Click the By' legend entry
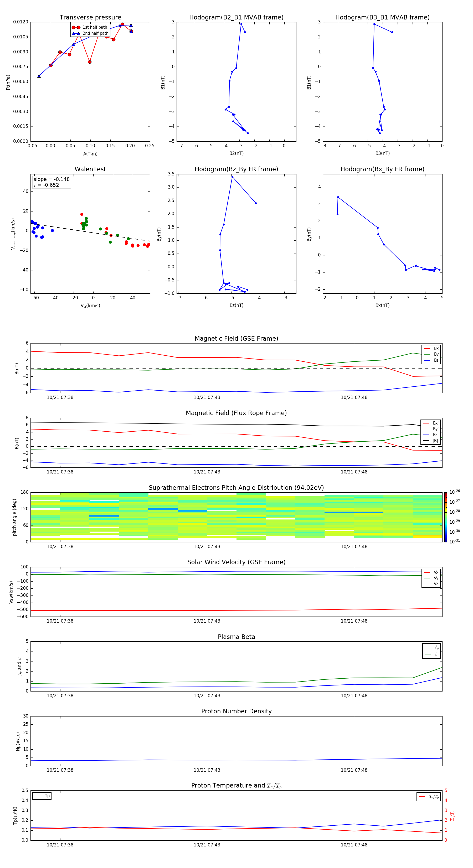The image size is (473, 868). 431,429
